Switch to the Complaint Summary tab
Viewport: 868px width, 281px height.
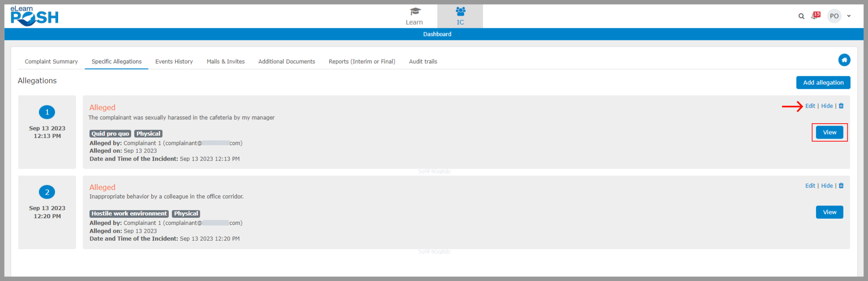51,62
